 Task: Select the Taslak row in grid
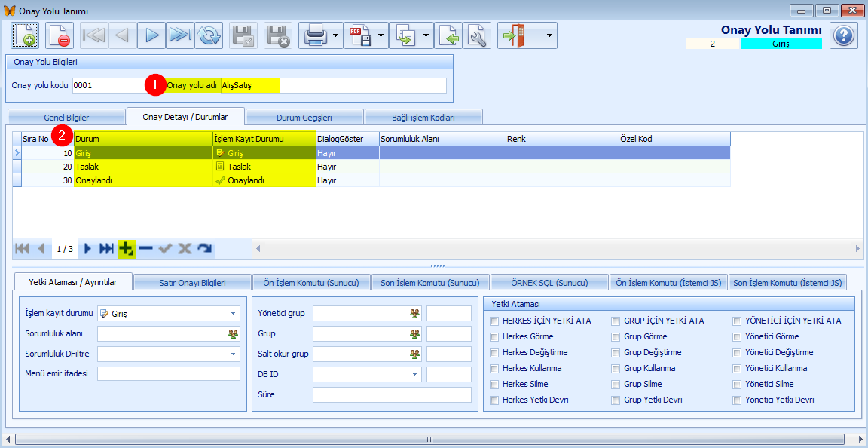pos(143,167)
